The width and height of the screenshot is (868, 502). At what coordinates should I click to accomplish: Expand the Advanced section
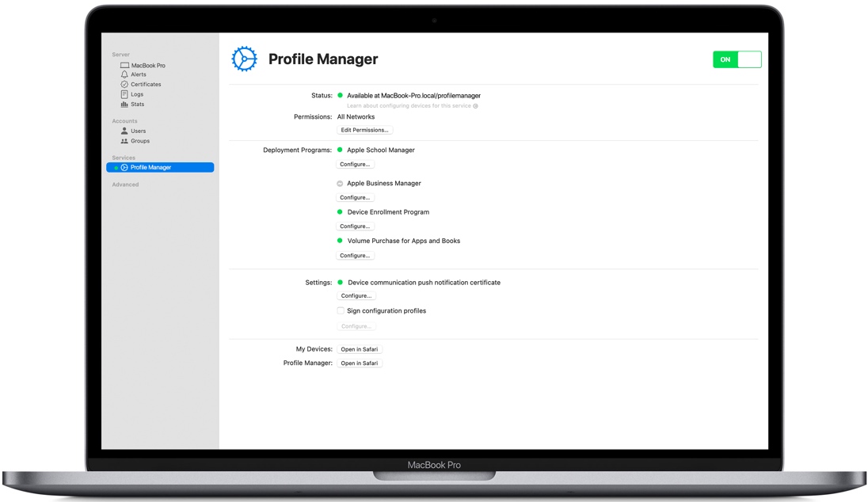[x=125, y=184]
